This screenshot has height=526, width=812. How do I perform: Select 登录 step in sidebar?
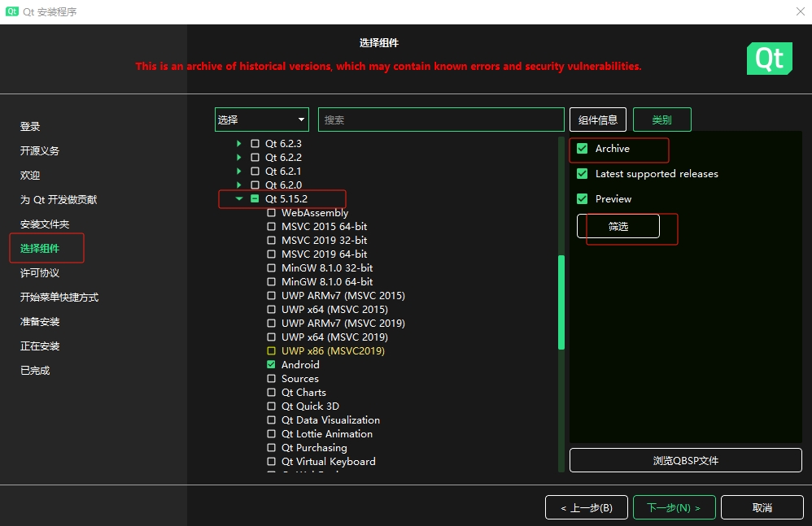pos(30,127)
